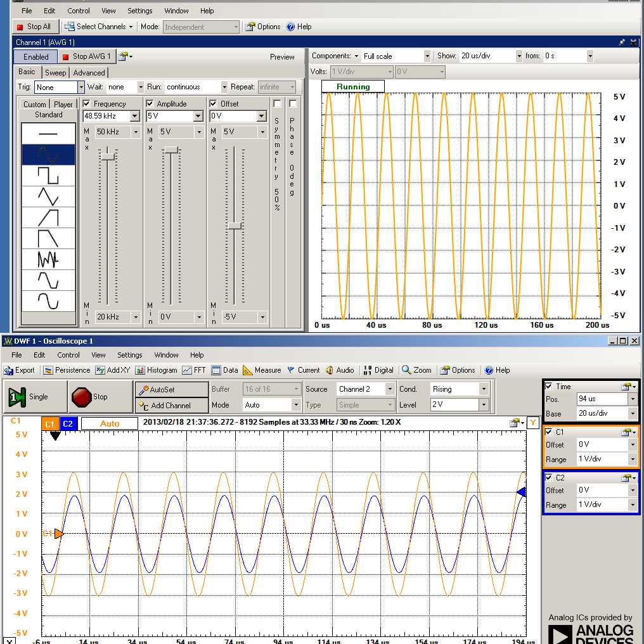Disable the C2 channel checkbox
Screen dimensions: 644x644
(549, 477)
